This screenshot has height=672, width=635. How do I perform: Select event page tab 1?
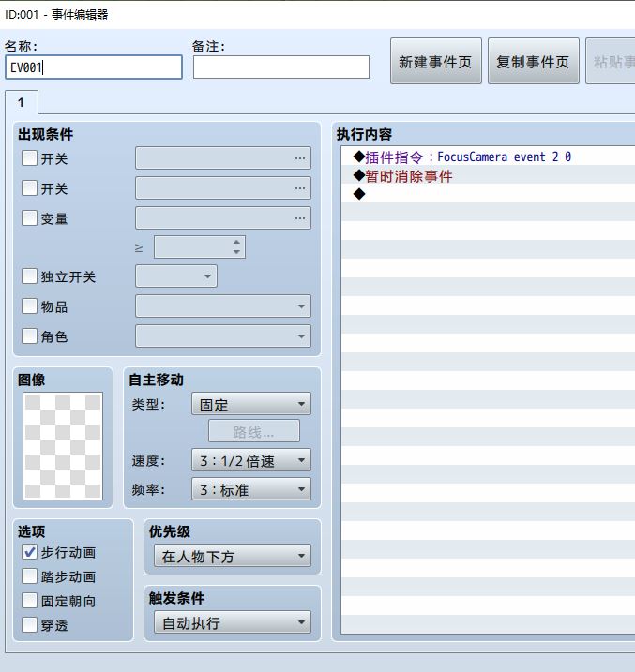coord(21,102)
